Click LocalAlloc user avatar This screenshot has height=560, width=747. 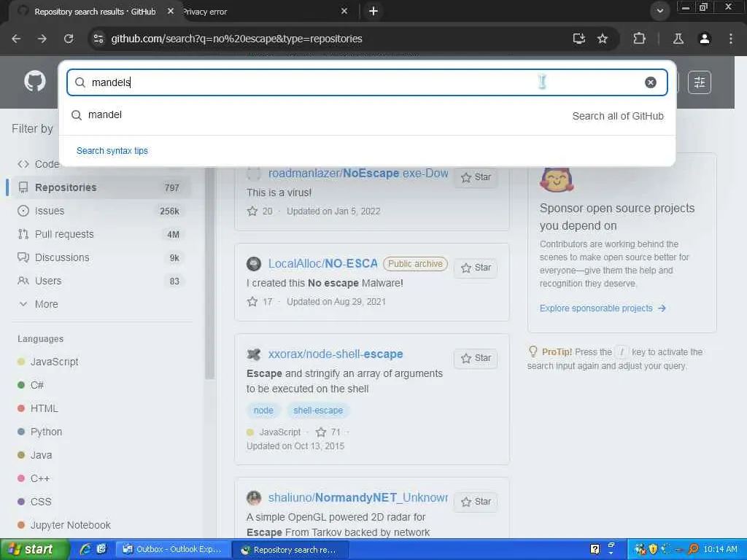(254, 264)
